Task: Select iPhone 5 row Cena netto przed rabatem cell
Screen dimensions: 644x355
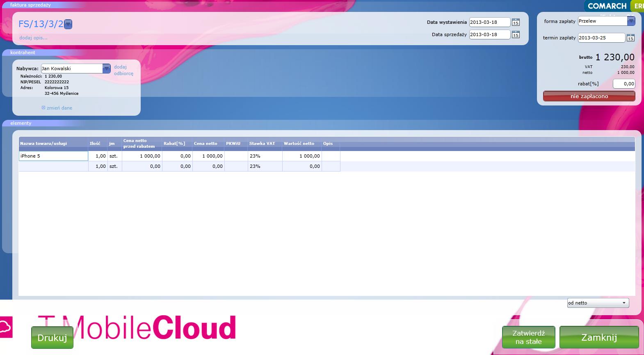Action: (x=142, y=156)
